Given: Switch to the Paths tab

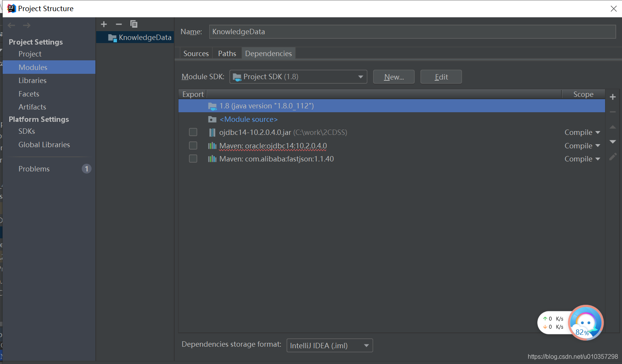Looking at the screenshot, I should [x=227, y=53].
